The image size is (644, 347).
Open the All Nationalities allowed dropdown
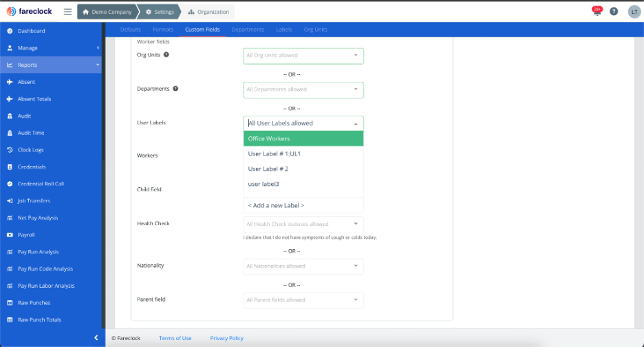(x=303, y=266)
